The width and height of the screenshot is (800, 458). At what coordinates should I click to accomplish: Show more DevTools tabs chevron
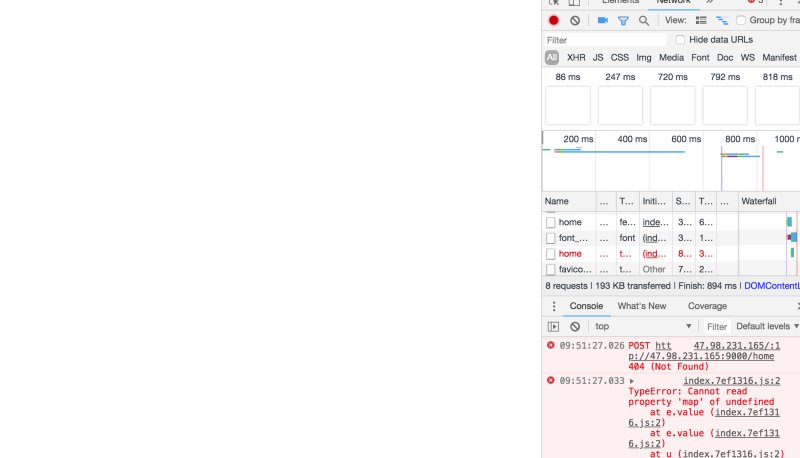(710, 2)
